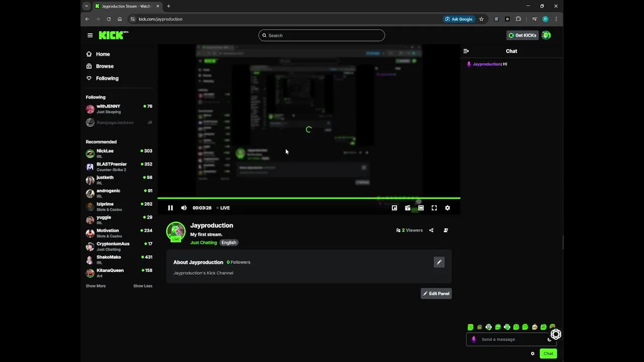This screenshot has width=644, height=362.
Task: Click Jayproduction username in chat
Action: 487,64
